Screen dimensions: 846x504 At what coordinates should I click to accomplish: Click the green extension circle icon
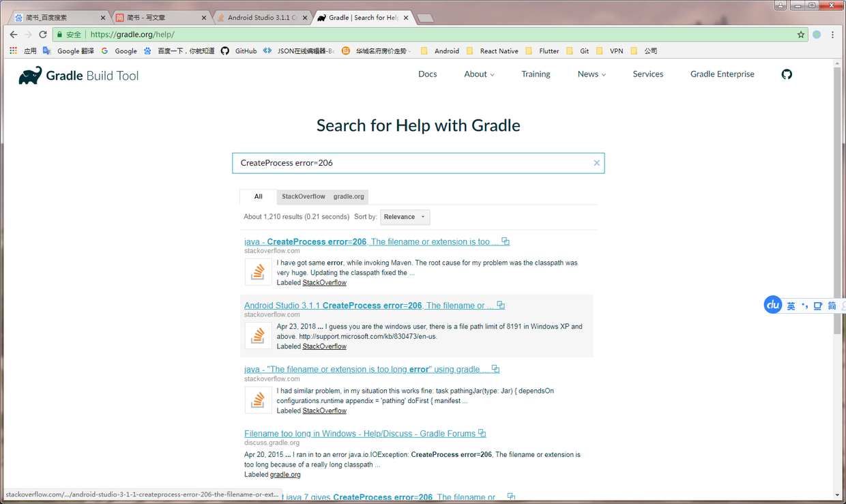[x=817, y=35]
